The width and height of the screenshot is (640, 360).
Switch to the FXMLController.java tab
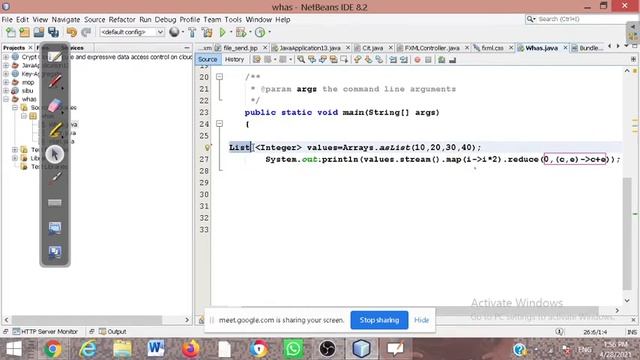[x=432, y=48]
